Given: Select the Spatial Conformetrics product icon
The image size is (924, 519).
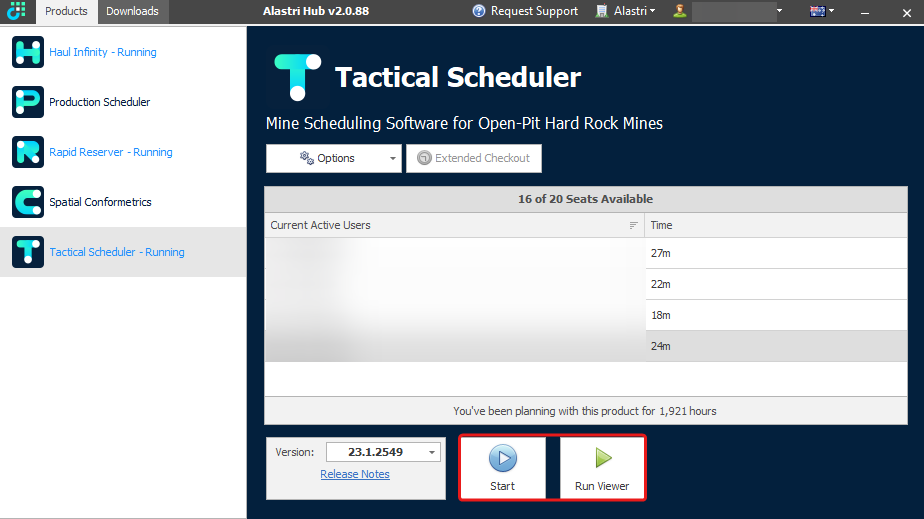Looking at the screenshot, I should coord(28,202).
